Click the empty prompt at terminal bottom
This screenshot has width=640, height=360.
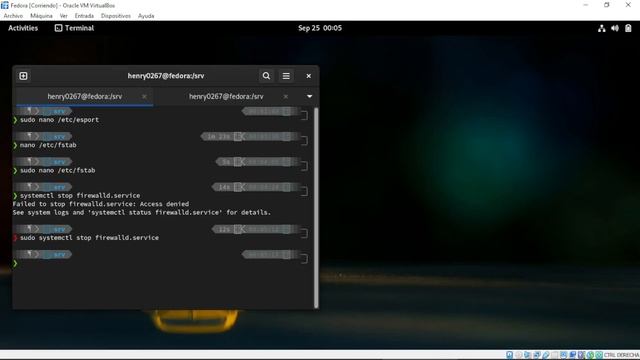(16, 264)
